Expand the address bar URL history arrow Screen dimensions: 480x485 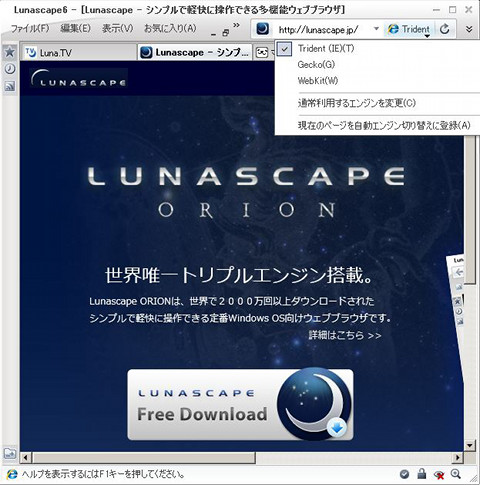[376, 29]
